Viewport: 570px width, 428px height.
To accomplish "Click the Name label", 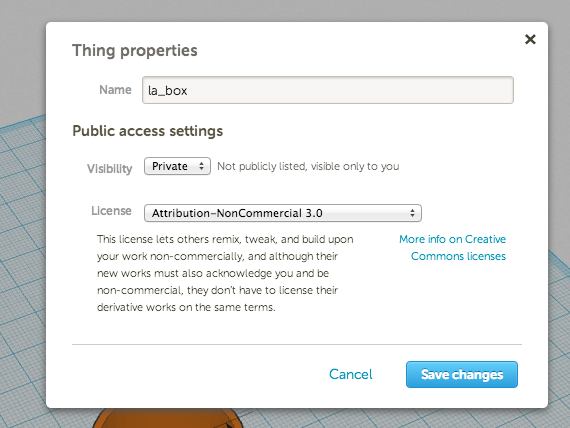I will (x=115, y=90).
